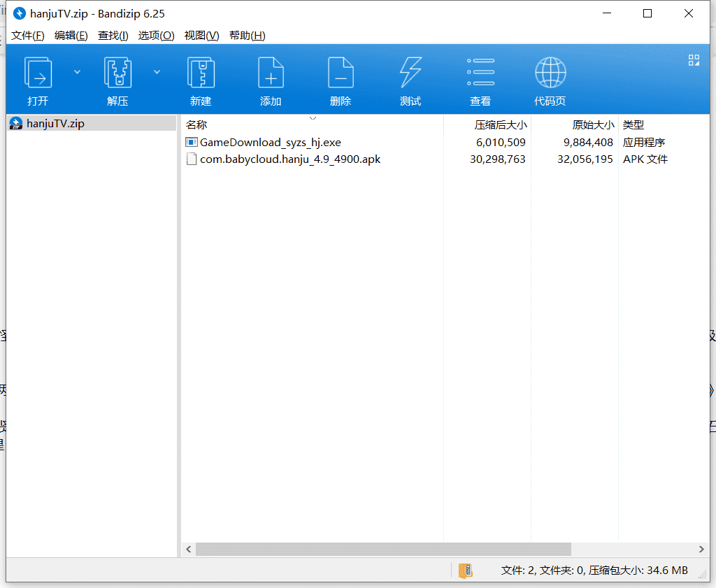Screen dimensions: 716x588
Task: Click the Bandizip logo in title bar
Action: [x=19, y=14]
